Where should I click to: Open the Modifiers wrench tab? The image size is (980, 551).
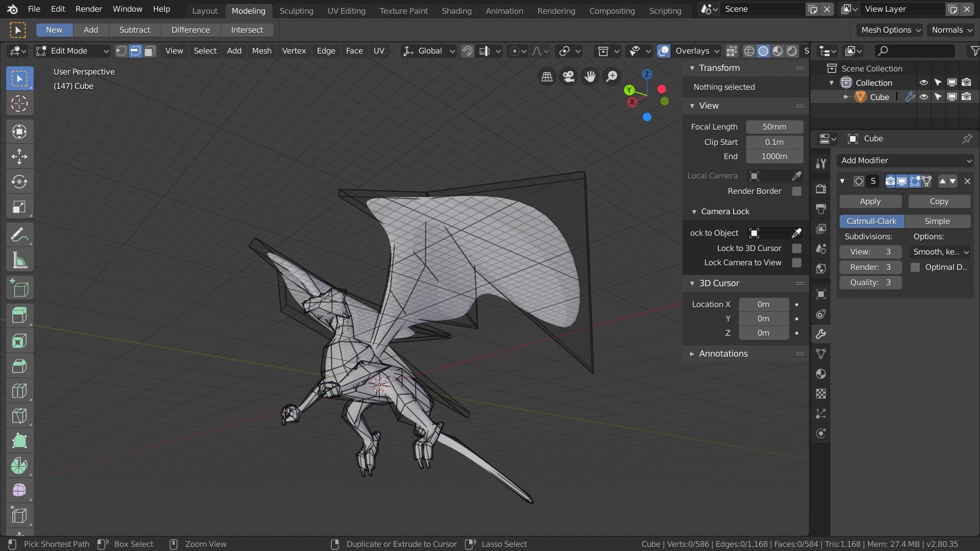tap(821, 334)
